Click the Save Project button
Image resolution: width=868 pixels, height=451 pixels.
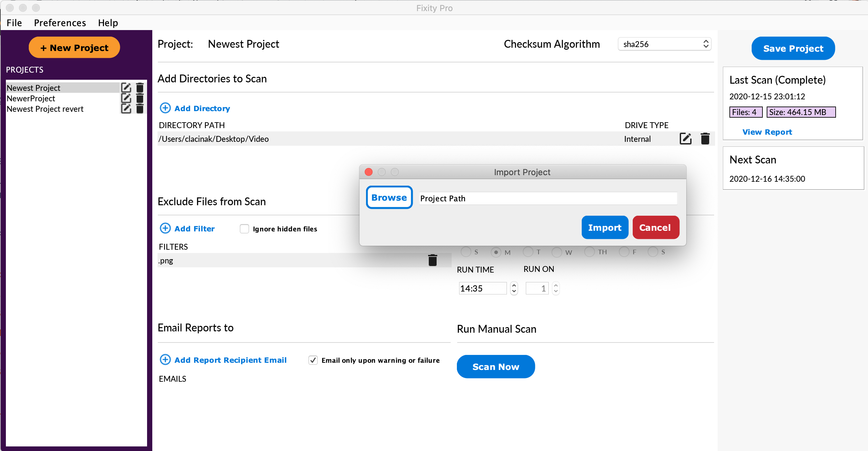coord(793,48)
